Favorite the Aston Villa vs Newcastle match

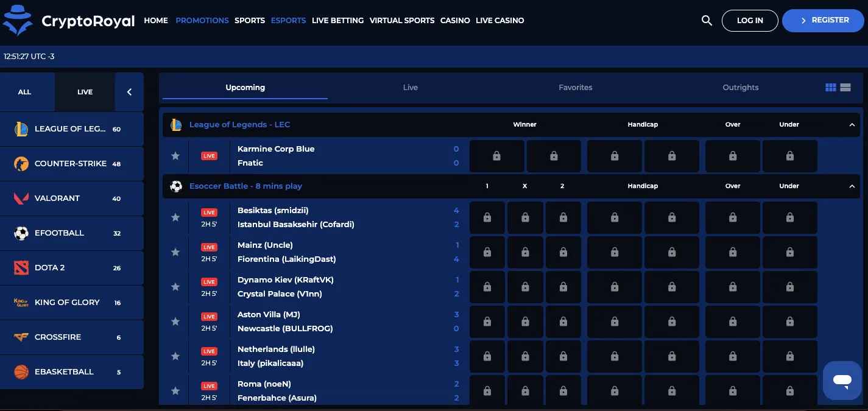175,321
